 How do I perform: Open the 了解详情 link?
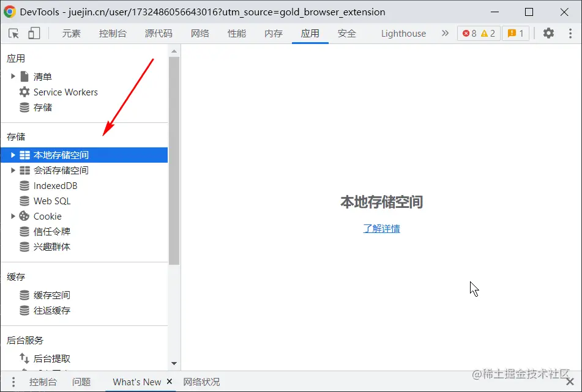coord(381,229)
